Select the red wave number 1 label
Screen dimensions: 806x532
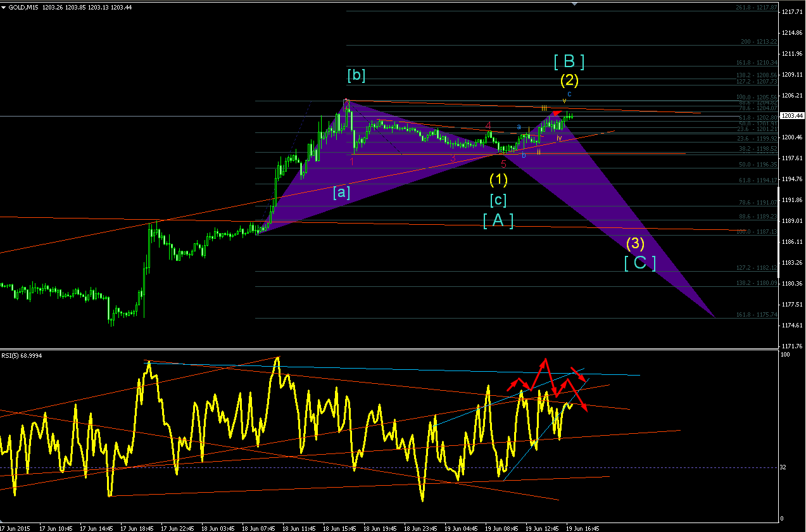(x=352, y=161)
